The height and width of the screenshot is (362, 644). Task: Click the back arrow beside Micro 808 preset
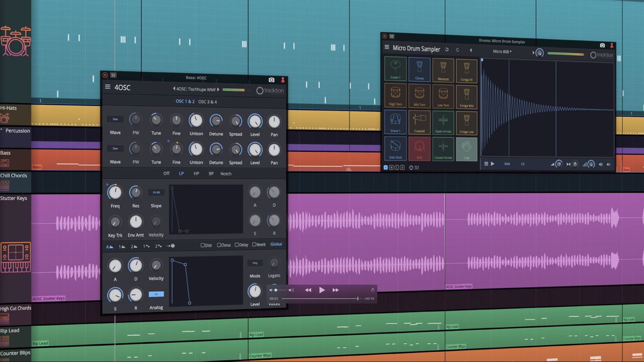coord(471,51)
